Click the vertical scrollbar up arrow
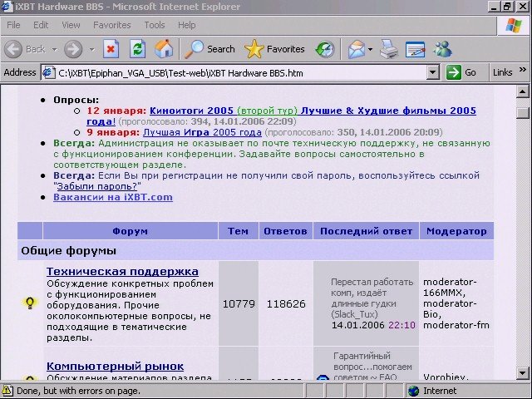 (523, 91)
